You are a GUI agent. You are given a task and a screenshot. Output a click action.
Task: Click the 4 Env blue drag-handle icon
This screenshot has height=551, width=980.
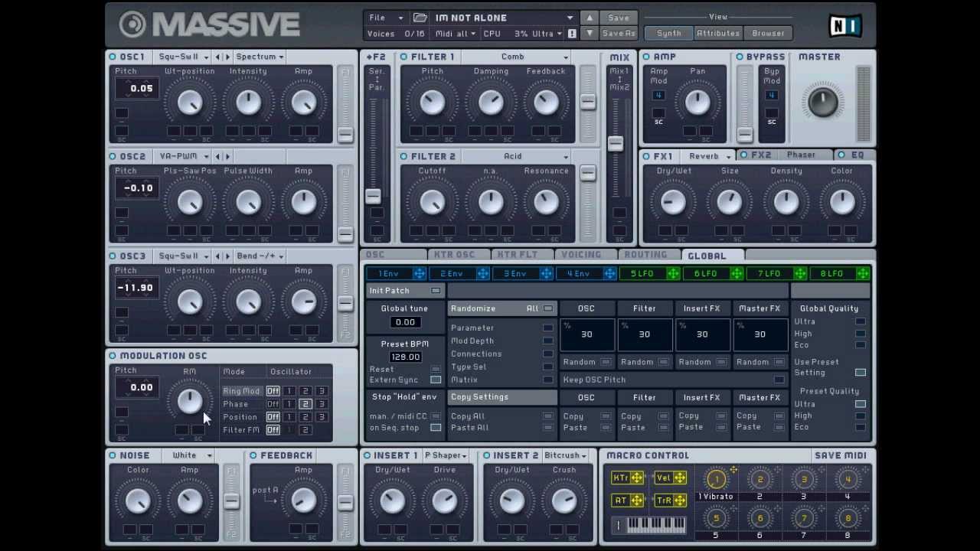(x=609, y=274)
